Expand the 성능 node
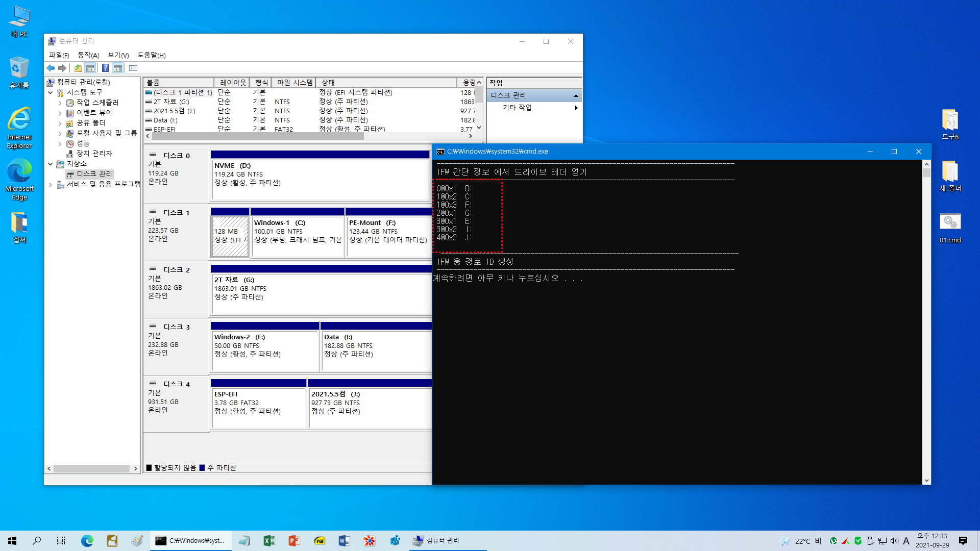980x551 pixels. pyautogui.click(x=60, y=143)
